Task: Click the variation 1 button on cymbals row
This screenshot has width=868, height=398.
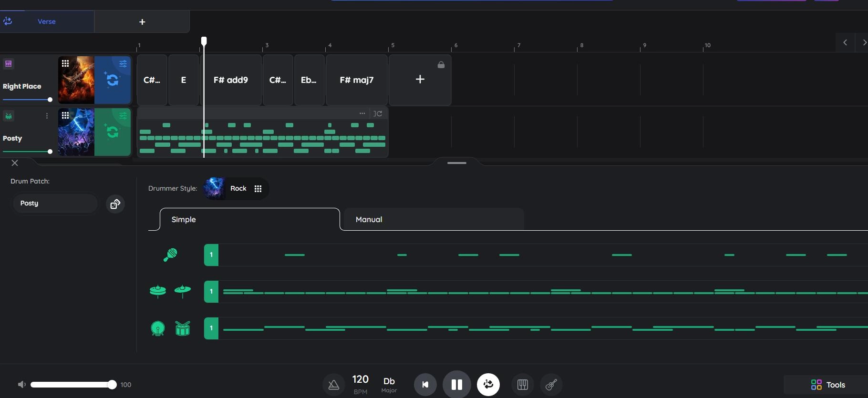Action: pos(211,292)
